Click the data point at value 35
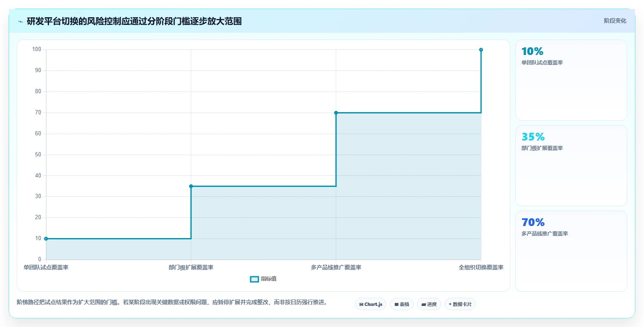This screenshot has height=327, width=644. 191,186
